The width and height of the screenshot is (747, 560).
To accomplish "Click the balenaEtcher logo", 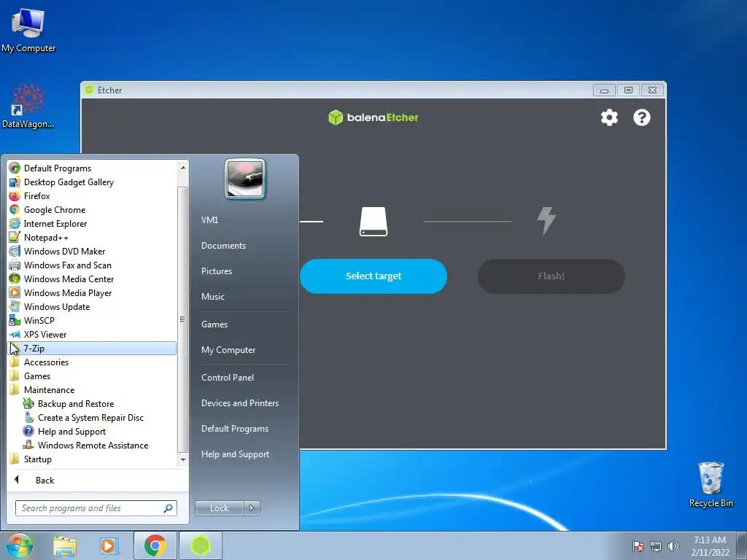I will click(373, 117).
